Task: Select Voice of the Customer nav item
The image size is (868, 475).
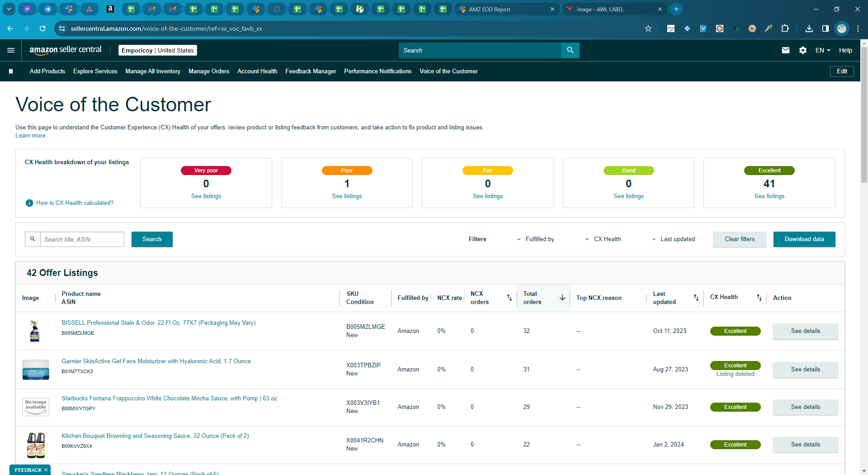Action: (x=448, y=71)
